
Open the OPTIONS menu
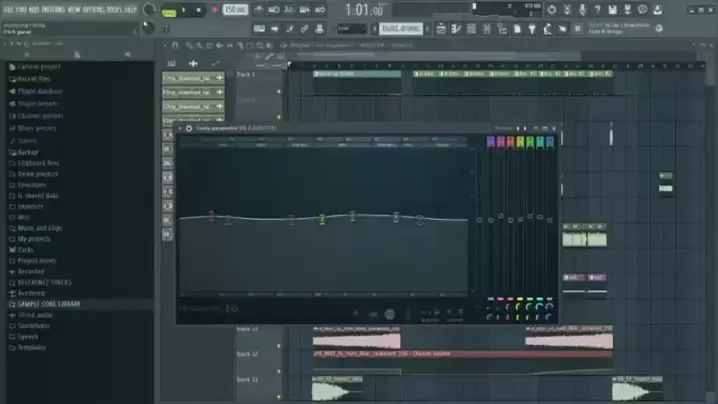(95, 8)
